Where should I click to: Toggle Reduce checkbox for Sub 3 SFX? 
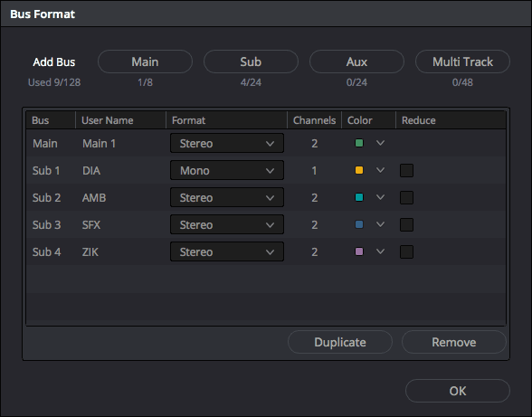[x=406, y=224]
